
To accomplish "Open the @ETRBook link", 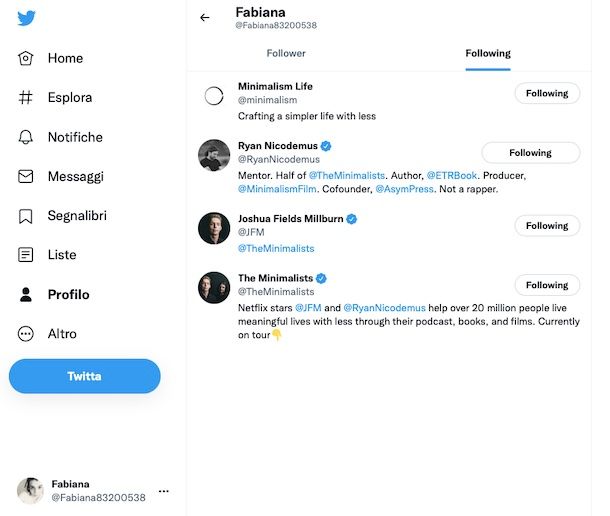I will (452, 176).
